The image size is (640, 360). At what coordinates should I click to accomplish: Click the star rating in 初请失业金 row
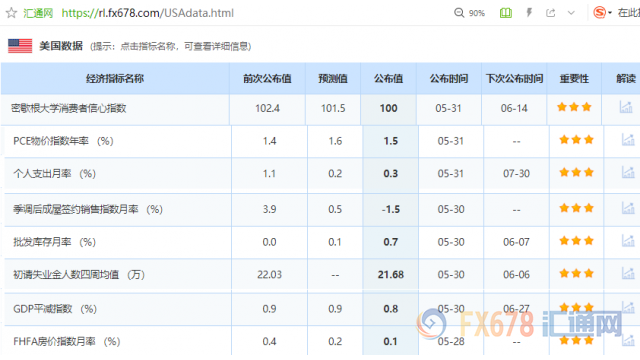click(576, 273)
